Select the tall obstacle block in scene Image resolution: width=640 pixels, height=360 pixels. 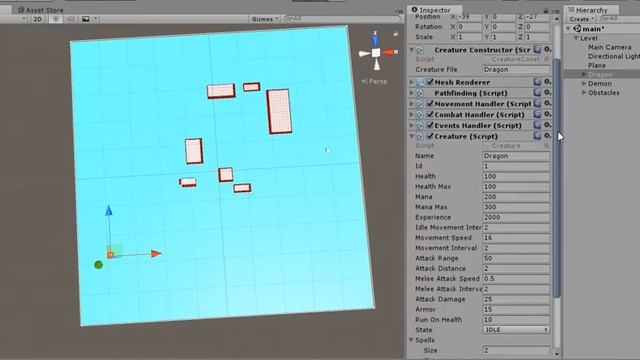tap(280, 111)
